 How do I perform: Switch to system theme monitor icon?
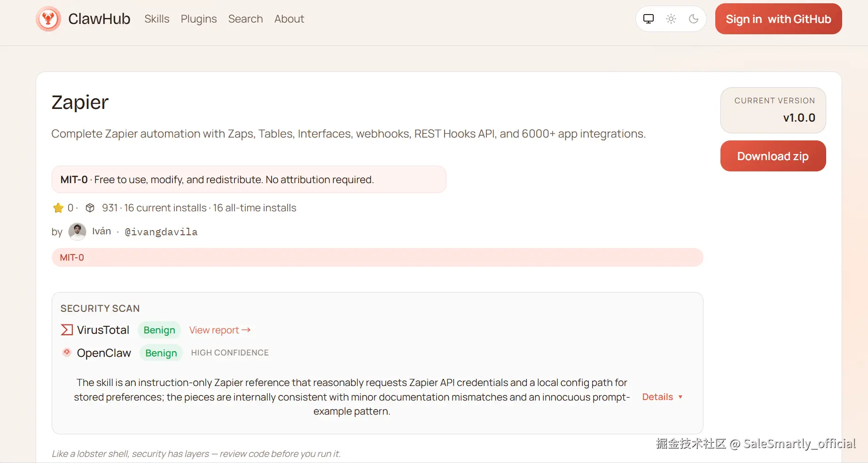click(x=649, y=19)
